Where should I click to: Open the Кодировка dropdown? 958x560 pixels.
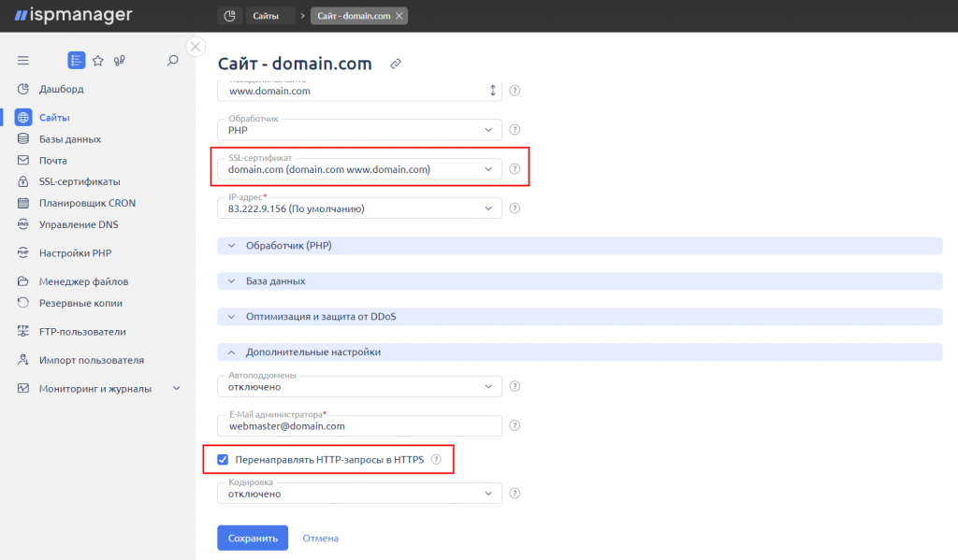[x=359, y=493]
